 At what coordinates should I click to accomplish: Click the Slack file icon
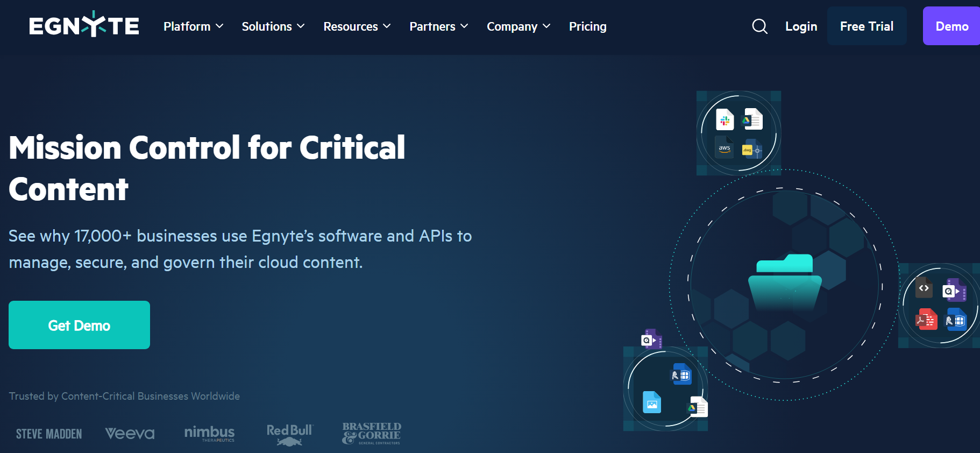(725, 120)
